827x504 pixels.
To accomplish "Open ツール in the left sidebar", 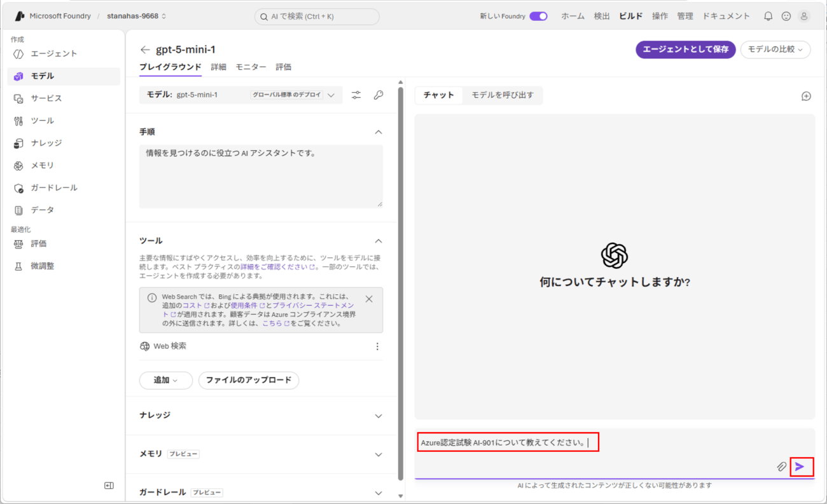I will 64,121.
